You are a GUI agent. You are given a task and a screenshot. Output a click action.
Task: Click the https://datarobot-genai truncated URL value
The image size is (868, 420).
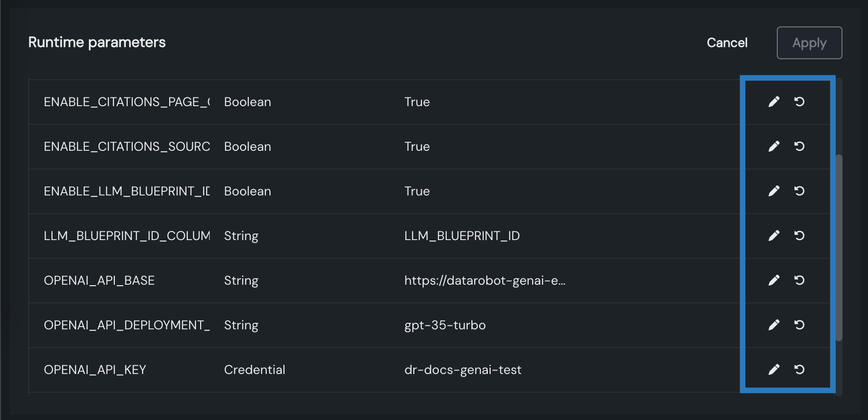pos(484,280)
